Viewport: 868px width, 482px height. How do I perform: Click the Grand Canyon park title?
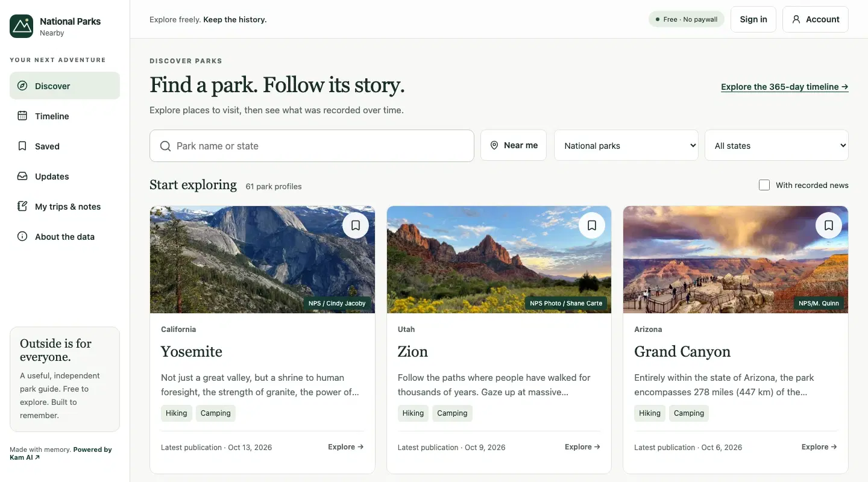click(682, 352)
